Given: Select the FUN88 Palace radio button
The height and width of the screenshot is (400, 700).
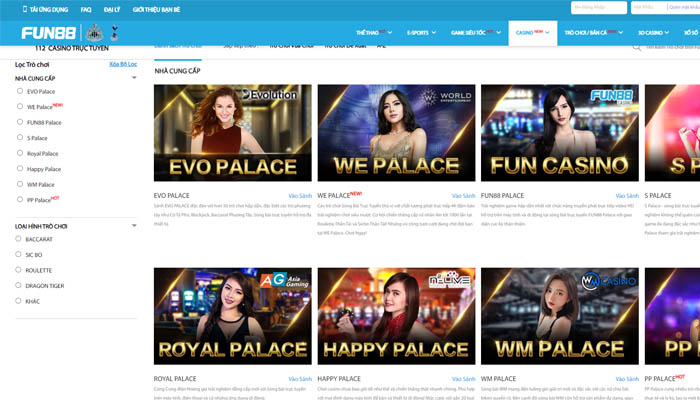Looking at the screenshot, I should point(20,122).
